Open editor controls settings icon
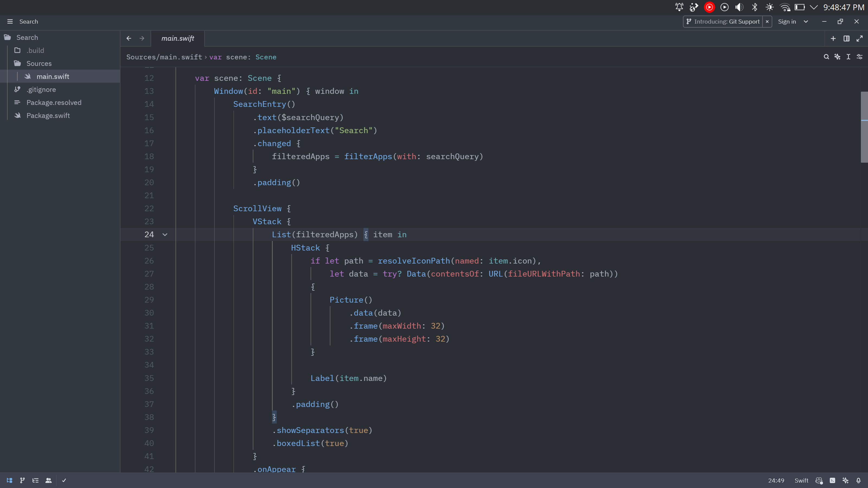Viewport: 868px width, 488px height. click(860, 57)
